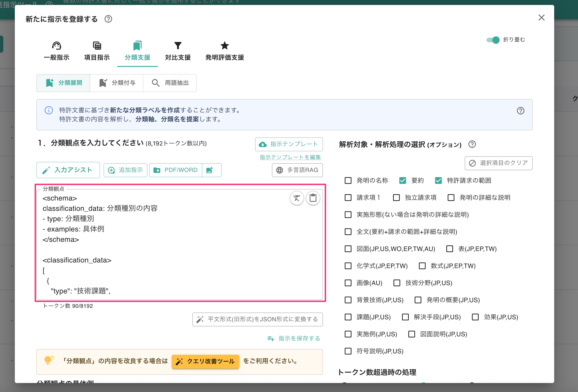
Task: Check the 発明の詳細な説明 checkbox
Action: point(451,198)
